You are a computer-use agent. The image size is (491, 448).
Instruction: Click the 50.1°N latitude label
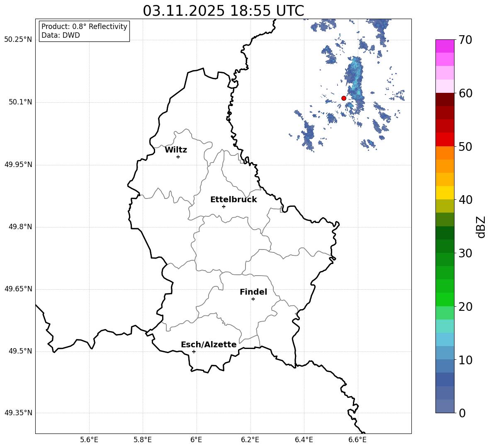coord(20,102)
